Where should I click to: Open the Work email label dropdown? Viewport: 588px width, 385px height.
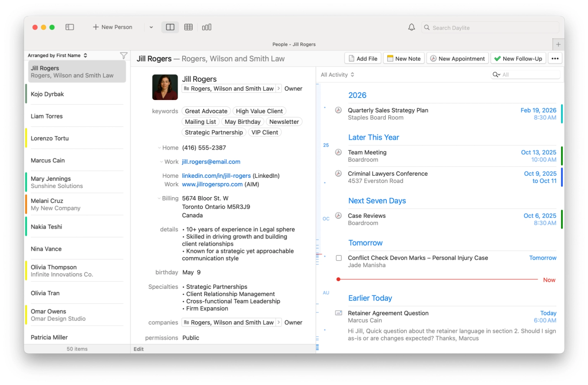(x=161, y=162)
